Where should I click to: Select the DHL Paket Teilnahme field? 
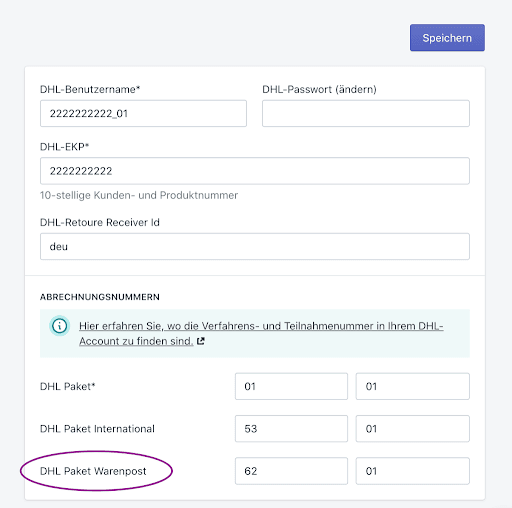click(413, 386)
